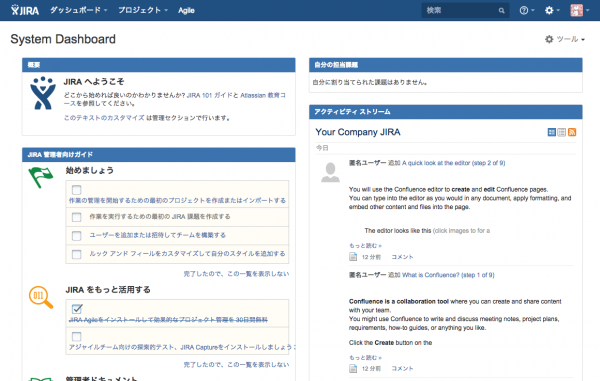Switch activity stream to full view icon
Viewport: 600px width, 381px height.
(551, 132)
